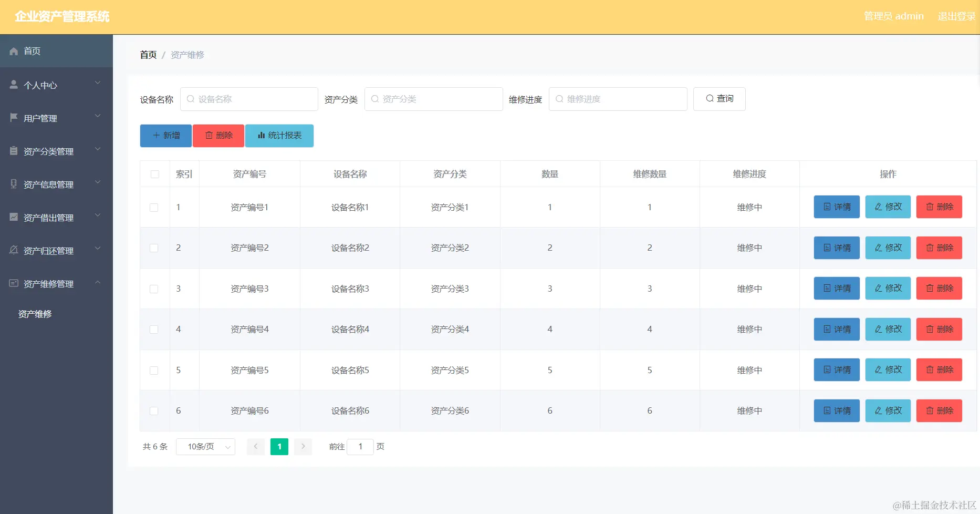Open the 10条/页 page size dropdown
The width and height of the screenshot is (980, 514).
tap(205, 447)
